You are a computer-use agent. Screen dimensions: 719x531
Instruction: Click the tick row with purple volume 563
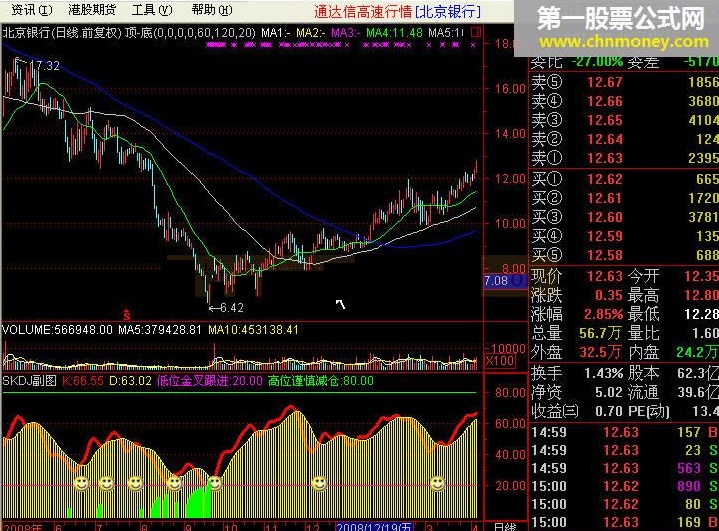point(625,468)
